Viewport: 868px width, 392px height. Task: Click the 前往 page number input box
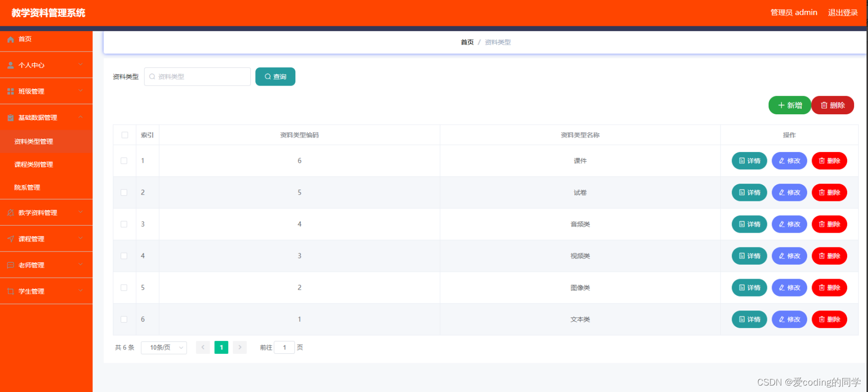285,347
